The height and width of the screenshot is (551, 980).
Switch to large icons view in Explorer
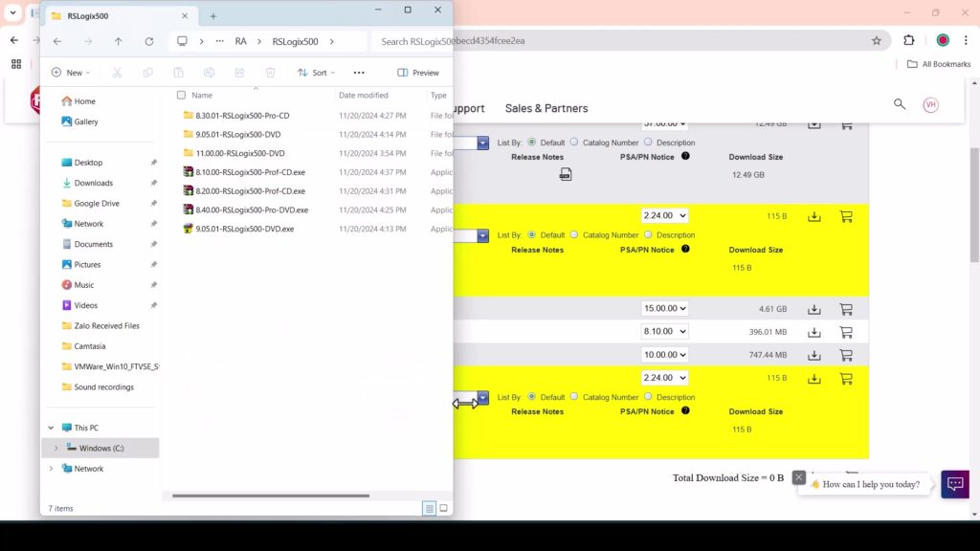coord(443,508)
